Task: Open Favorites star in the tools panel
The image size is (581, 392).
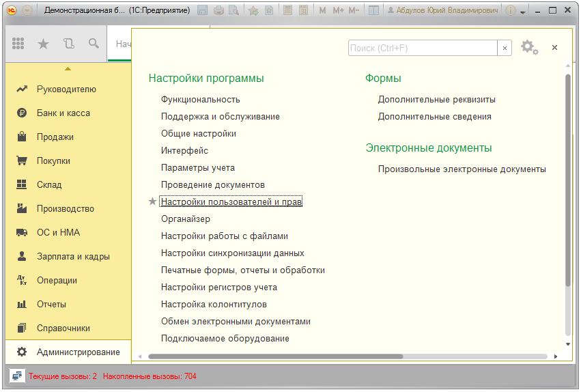Action: [x=43, y=44]
